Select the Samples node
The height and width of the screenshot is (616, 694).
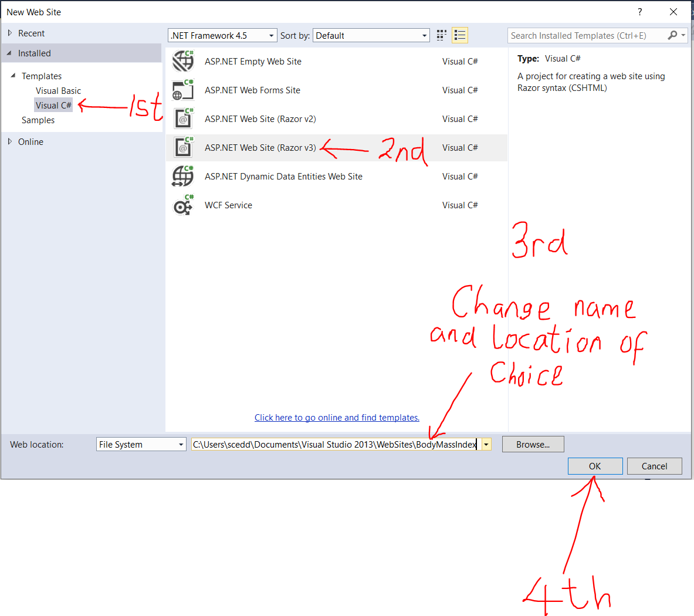coord(38,120)
